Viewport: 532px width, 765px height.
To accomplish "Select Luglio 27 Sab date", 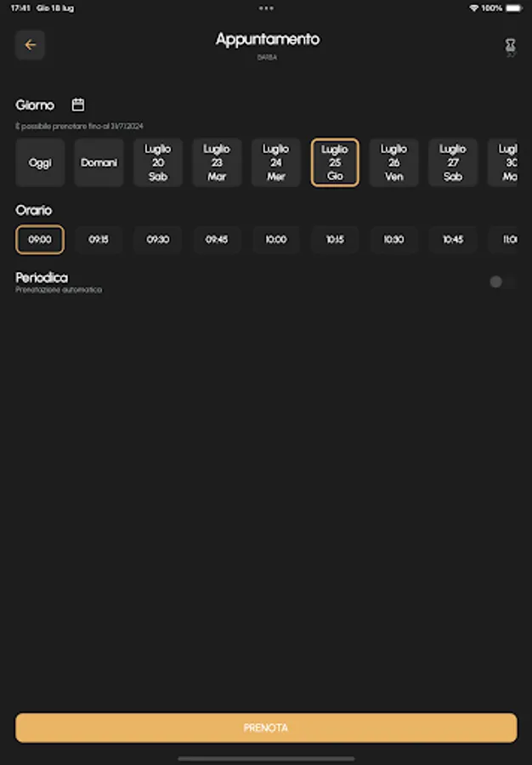I will click(x=453, y=162).
